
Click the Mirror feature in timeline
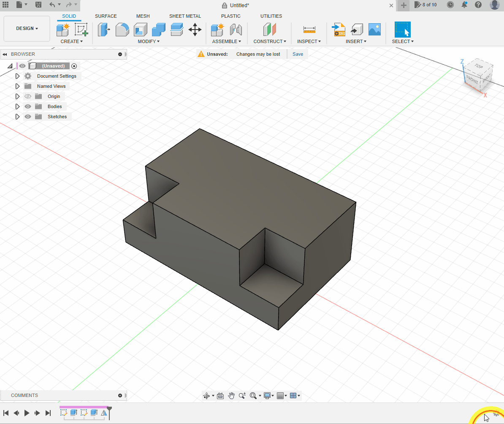[x=104, y=413]
